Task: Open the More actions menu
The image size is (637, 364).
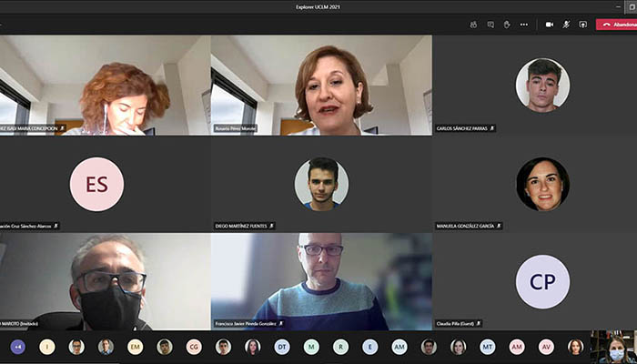Action: pos(523,25)
